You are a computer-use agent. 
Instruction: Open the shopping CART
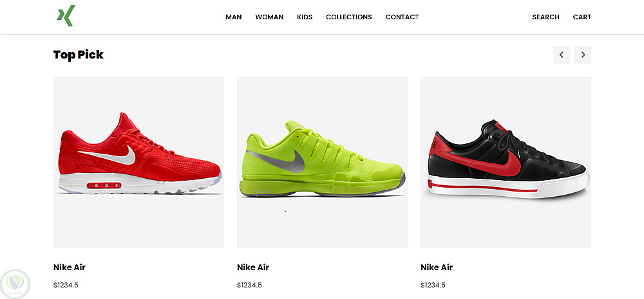(x=582, y=17)
